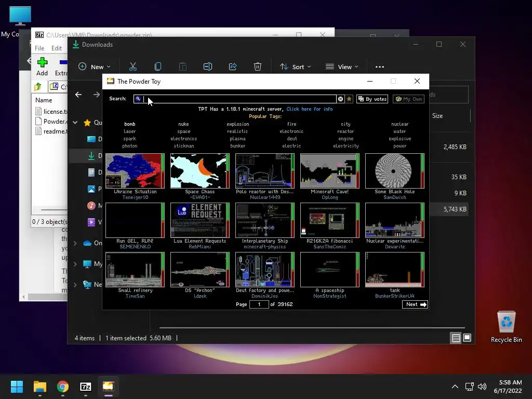532x399 pixels.
Task: Toggle the My Own saves filter
Action: [409, 99]
